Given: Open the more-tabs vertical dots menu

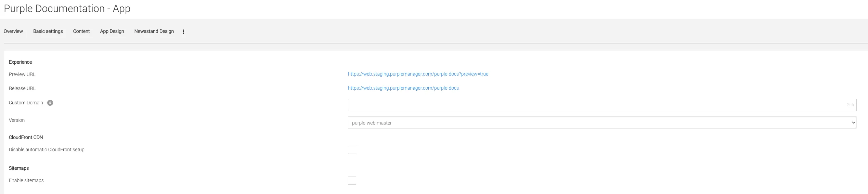Looking at the screenshot, I should pyautogui.click(x=183, y=31).
